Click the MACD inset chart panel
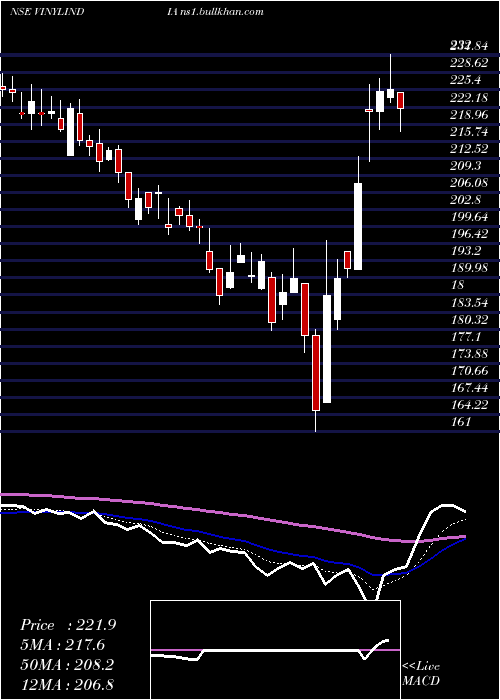The width and height of the screenshot is (500, 700). coord(275,650)
